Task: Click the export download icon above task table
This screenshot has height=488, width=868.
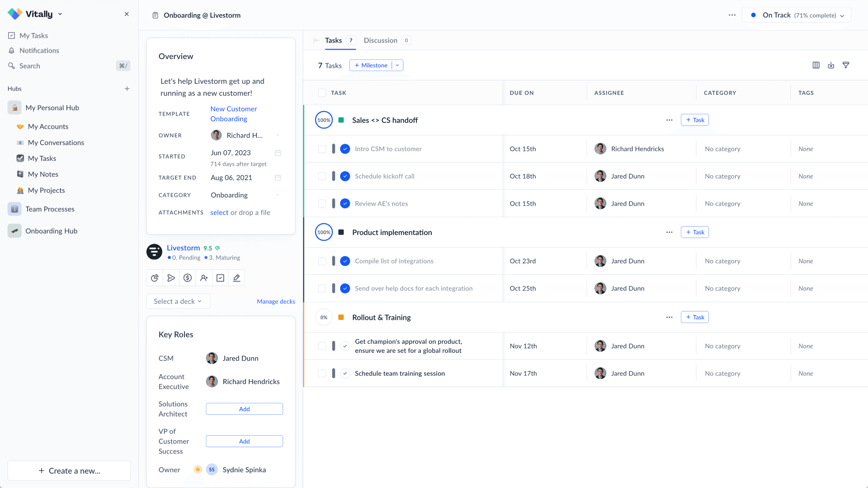Action: click(x=831, y=65)
